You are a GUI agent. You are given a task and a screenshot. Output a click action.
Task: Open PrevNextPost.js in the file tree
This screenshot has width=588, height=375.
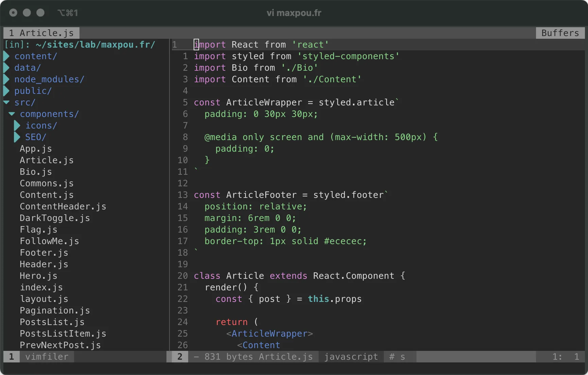coord(60,345)
